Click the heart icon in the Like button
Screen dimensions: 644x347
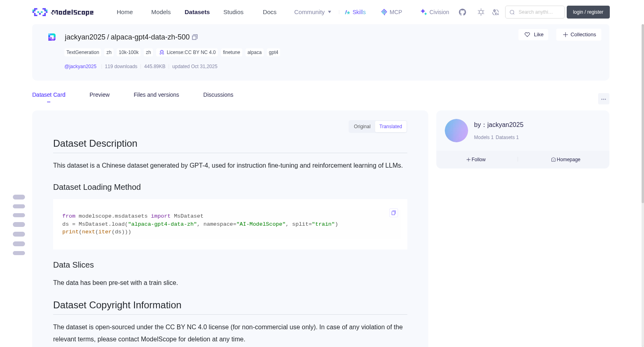click(x=527, y=35)
